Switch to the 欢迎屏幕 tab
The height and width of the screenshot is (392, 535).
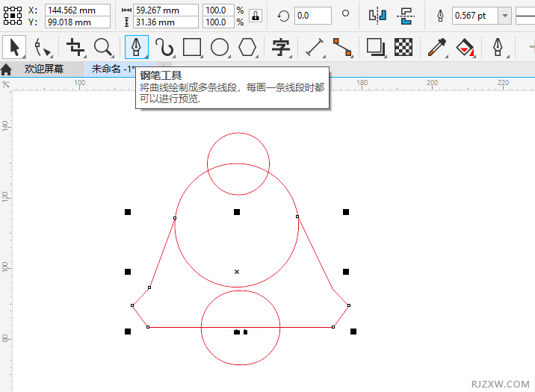43,69
